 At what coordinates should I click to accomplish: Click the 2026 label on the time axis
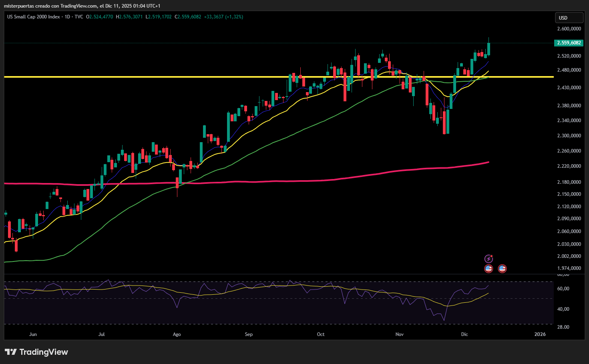pyautogui.click(x=540, y=334)
